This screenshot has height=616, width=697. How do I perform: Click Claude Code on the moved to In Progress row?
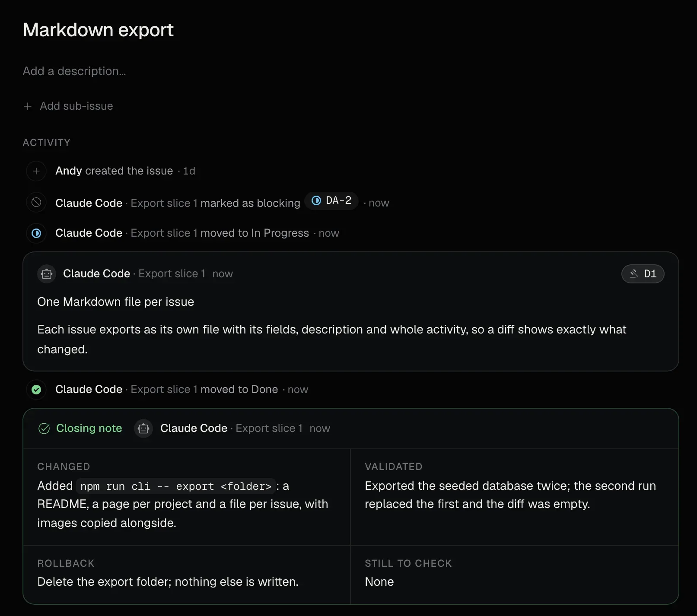click(x=89, y=233)
